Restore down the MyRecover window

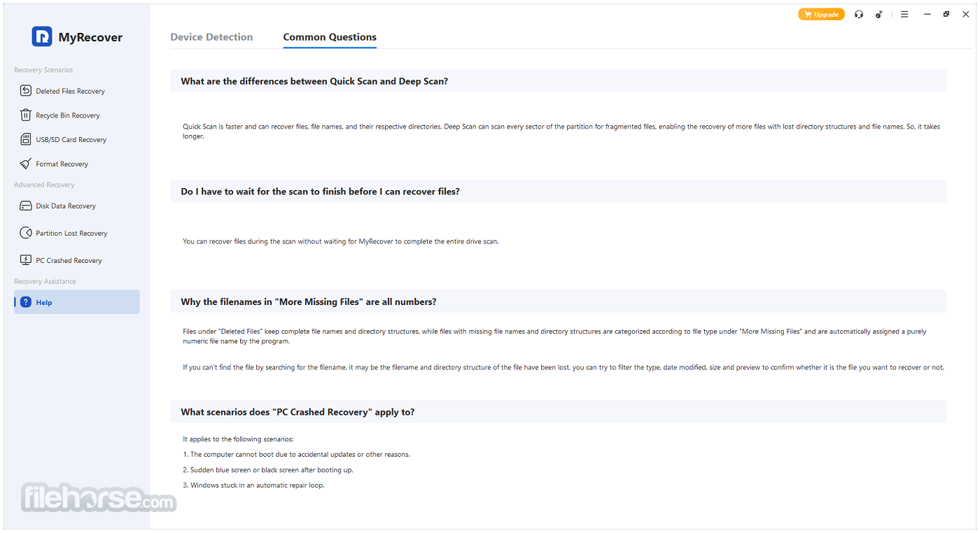click(x=946, y=14)
